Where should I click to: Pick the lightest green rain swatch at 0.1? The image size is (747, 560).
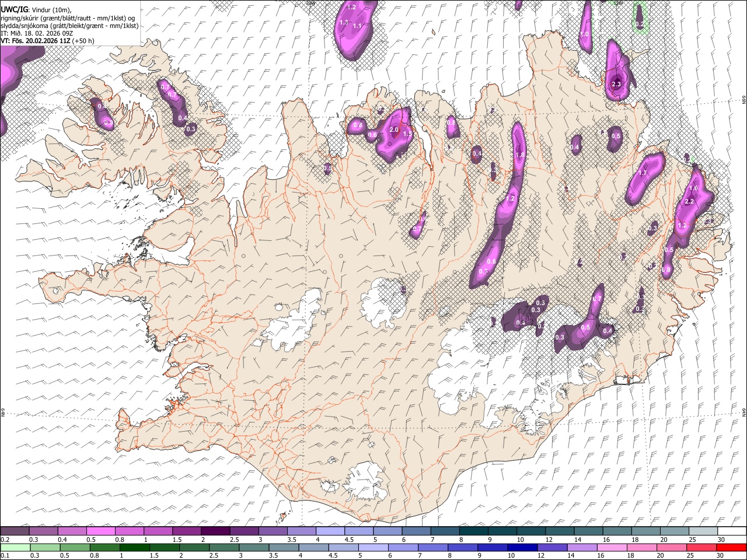pyautogui.click(x=15, y=548)
